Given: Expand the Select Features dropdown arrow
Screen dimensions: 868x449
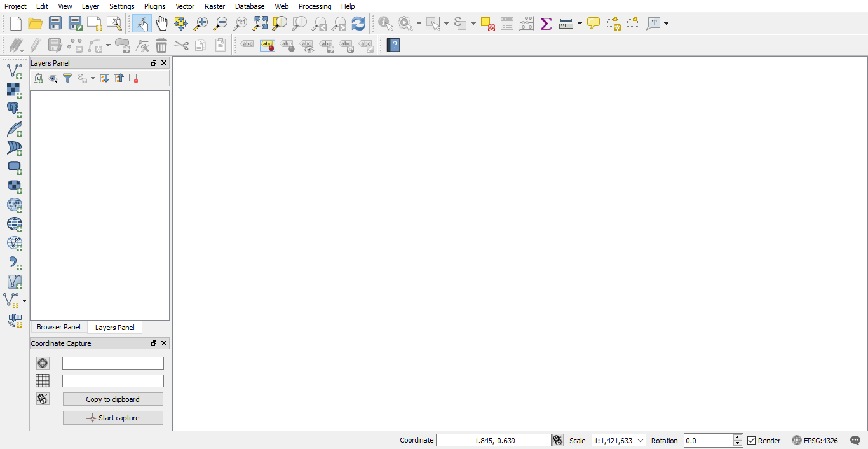Looking at the screenshot, I should 446,24.
